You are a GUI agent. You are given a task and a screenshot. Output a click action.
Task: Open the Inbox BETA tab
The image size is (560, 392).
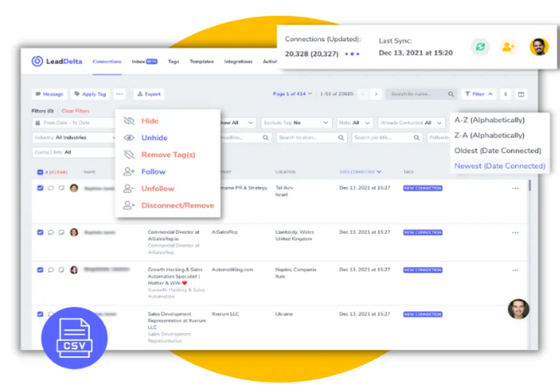pyautogui.click(x=144, y=62)
